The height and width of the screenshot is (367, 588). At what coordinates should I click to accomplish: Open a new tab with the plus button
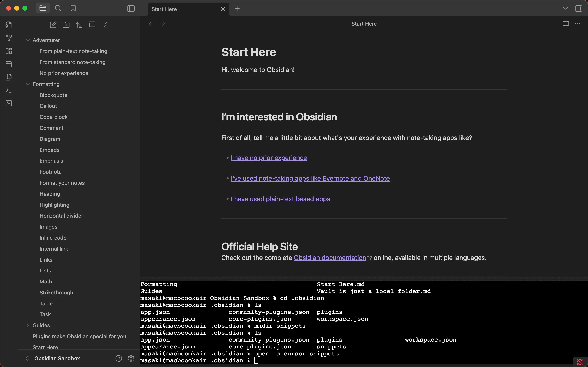[x=237, y=9]
